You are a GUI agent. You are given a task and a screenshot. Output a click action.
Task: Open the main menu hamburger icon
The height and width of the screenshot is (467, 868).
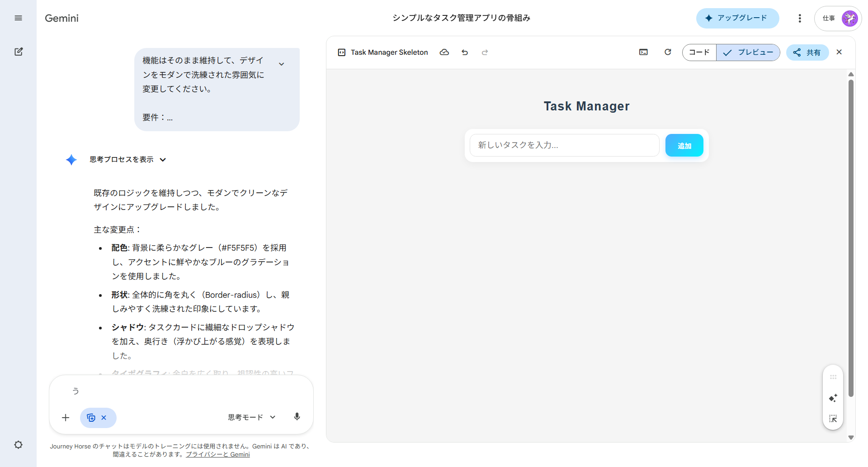(x=19, y=18)
